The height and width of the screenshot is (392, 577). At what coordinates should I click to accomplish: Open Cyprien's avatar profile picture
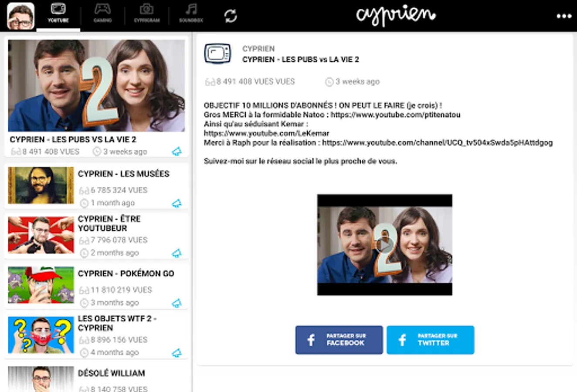point(20,16)
